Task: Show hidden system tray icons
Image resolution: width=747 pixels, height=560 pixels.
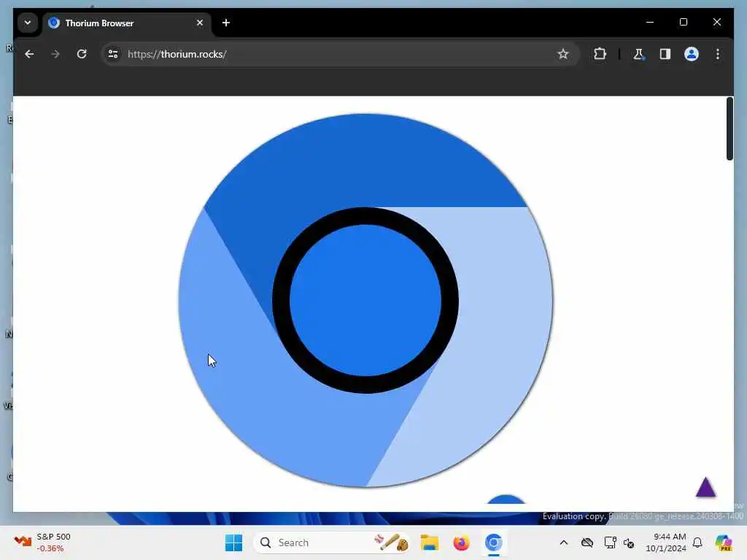Action: 564,542
